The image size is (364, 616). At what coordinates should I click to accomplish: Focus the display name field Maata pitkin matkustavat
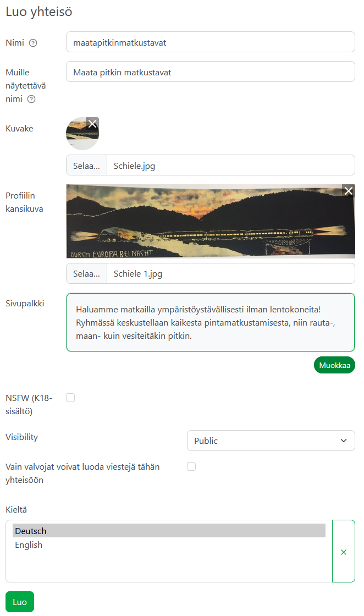pyautogui.click(x=211, y=72)
